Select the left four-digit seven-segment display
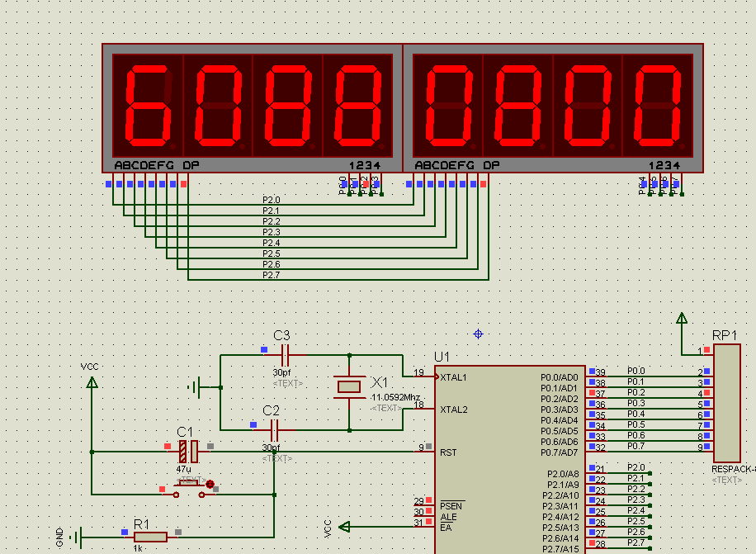This screenshot has height=554, width=756. [x=253, y=108]
